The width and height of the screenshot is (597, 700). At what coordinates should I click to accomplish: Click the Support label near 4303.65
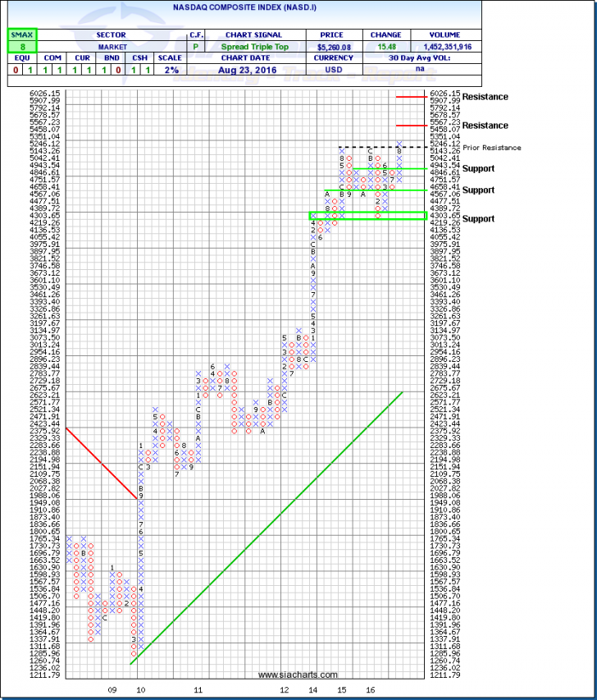[x=478, y=219]
